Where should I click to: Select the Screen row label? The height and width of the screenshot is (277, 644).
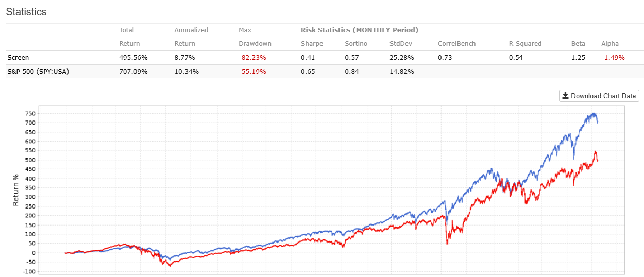(17, 58)
